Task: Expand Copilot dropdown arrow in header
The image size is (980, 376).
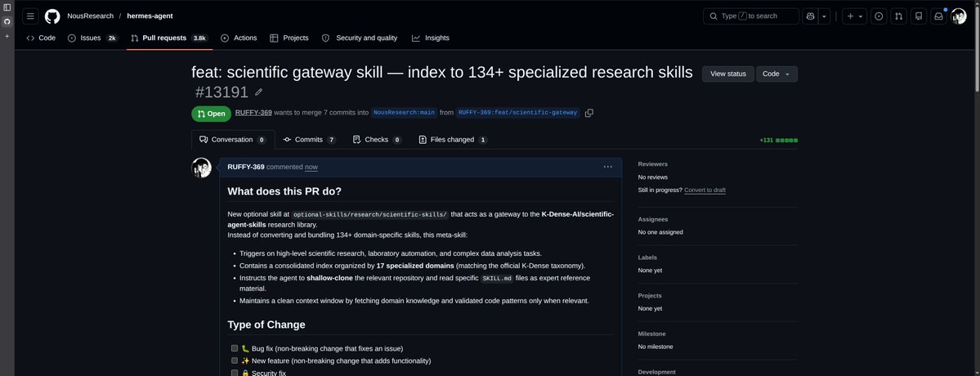Action: point(825,16)
